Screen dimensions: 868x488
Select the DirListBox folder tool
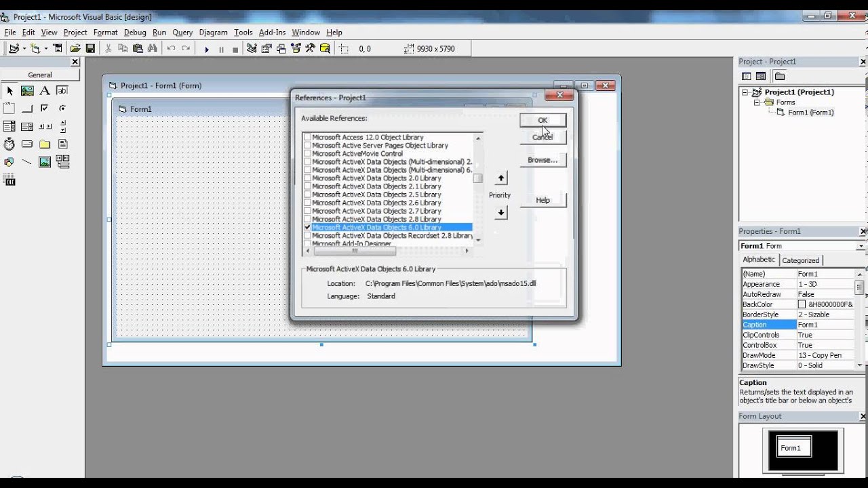click(45, 144)
